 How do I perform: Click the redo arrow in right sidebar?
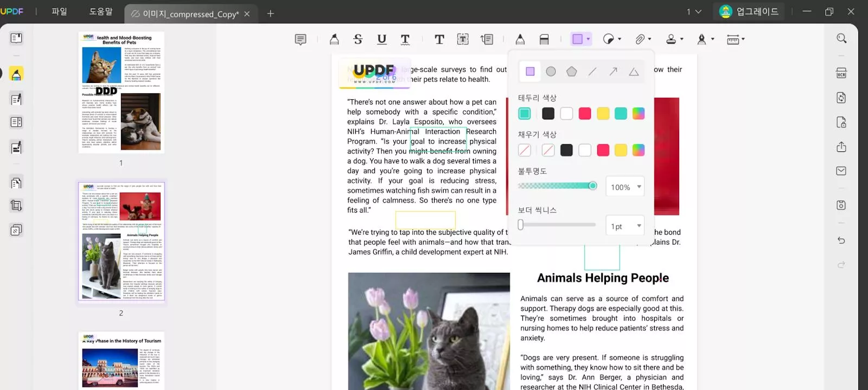841,265
